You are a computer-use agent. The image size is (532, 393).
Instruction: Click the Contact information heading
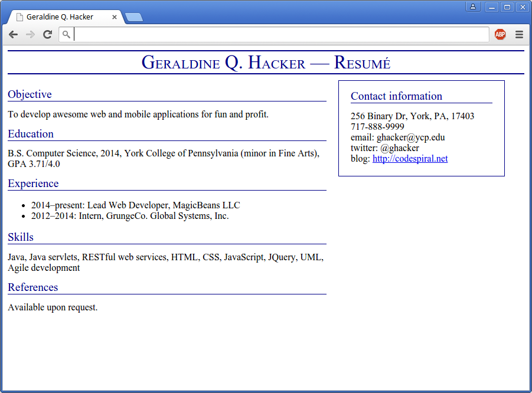(x=396, y=96)
